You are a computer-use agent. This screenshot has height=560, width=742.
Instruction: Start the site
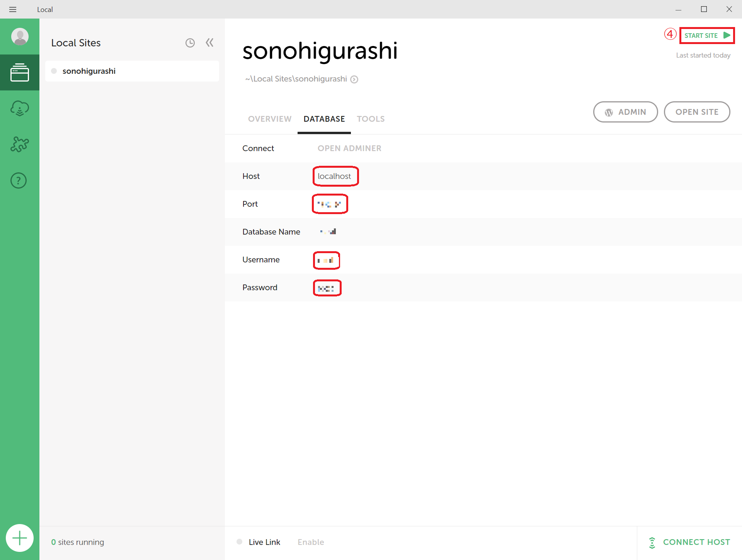pos(707,36)
